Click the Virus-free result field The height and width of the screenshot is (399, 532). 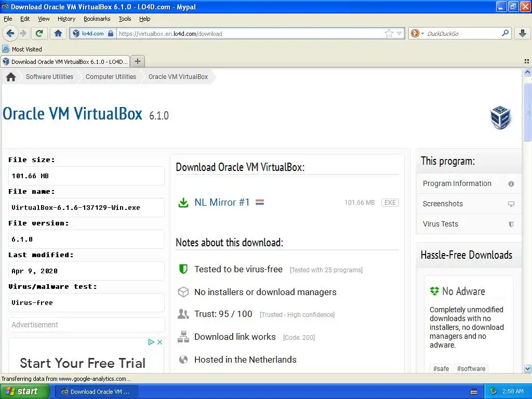(x=86, y=302)
